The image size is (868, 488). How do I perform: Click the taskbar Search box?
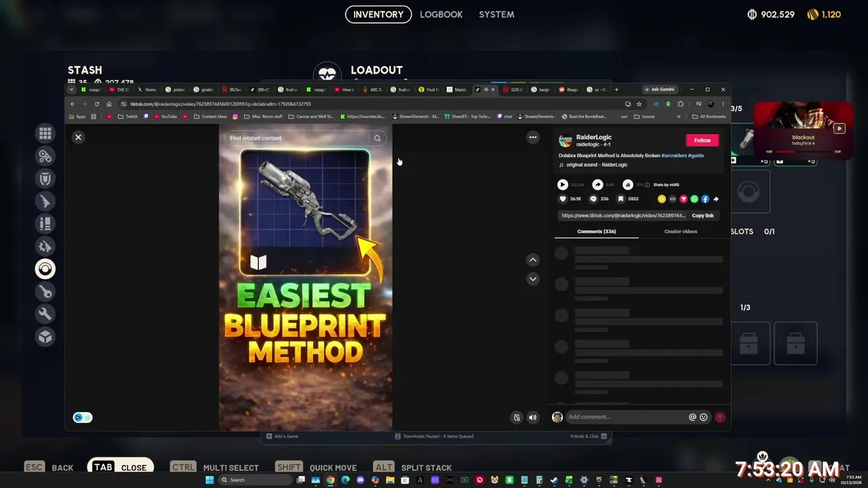coord(254,480)
